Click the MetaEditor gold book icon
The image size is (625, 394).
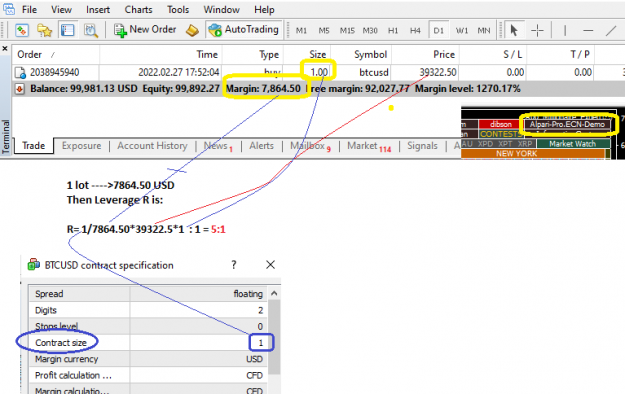[x=193, y=30]
